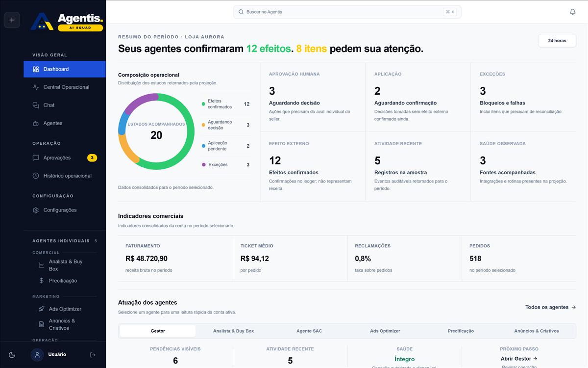Click the Aprovações count badge
Viewport: 588px width, 368px height.
92,158
